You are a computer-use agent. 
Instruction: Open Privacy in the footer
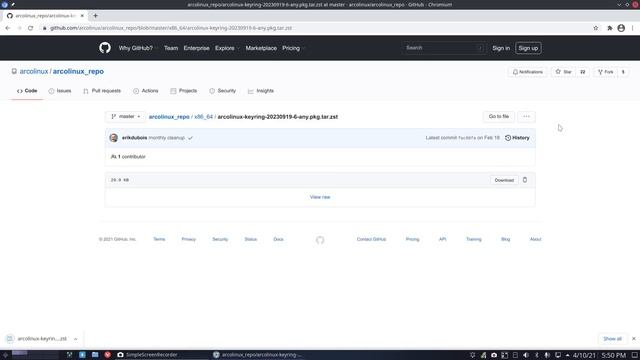point(189,239)
